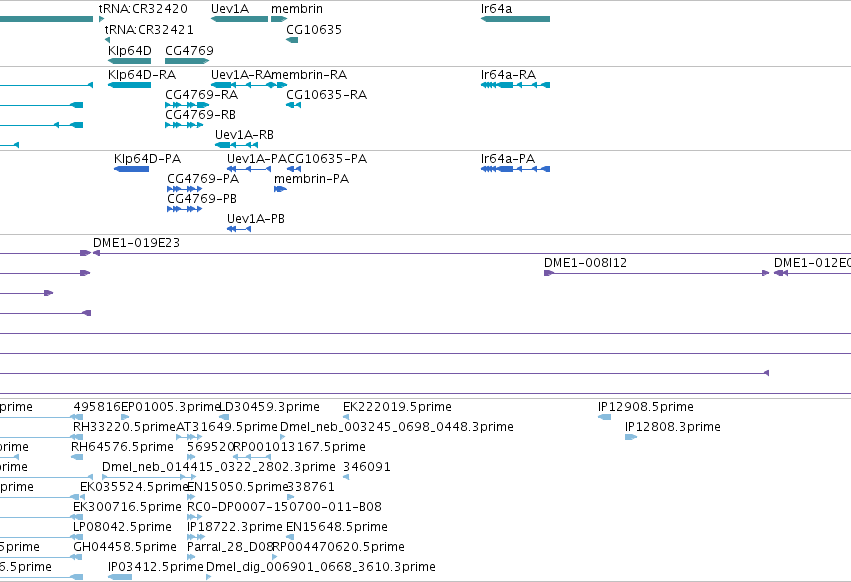The width and height of the screenshot is (851, 582).
Task: Select the tRNA:CR32420 gene label
Action: coord(143,9)
